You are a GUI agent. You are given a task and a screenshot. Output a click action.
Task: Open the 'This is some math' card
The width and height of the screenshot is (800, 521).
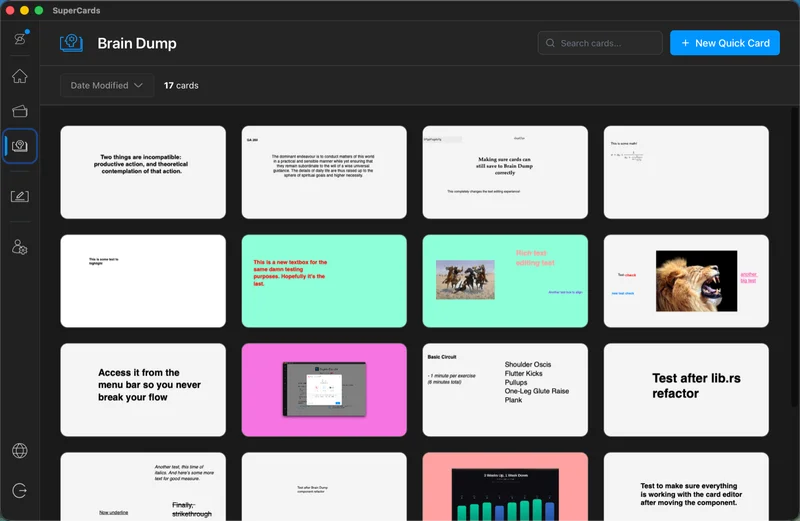[x=686, y=172]
